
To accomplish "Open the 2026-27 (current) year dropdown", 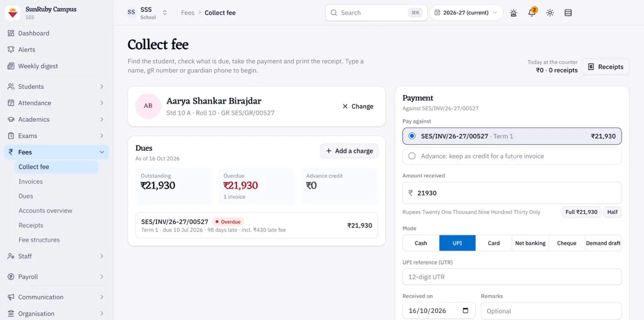I will pos(466,13).
